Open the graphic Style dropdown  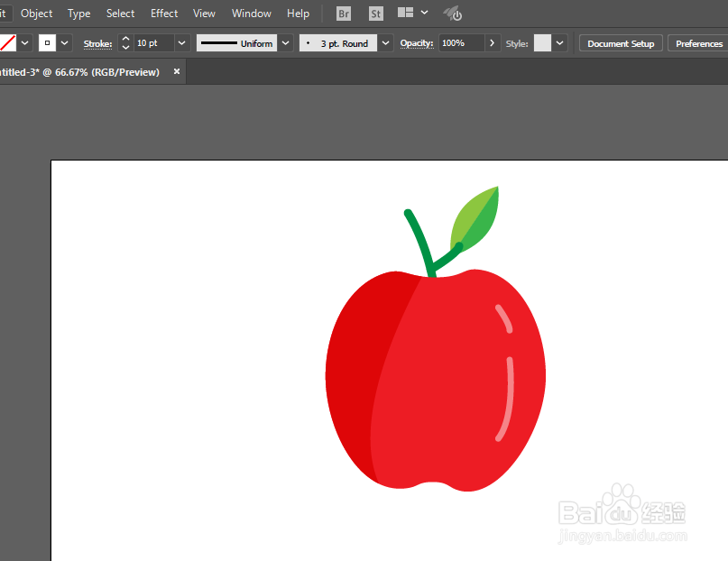click(560, 43)
